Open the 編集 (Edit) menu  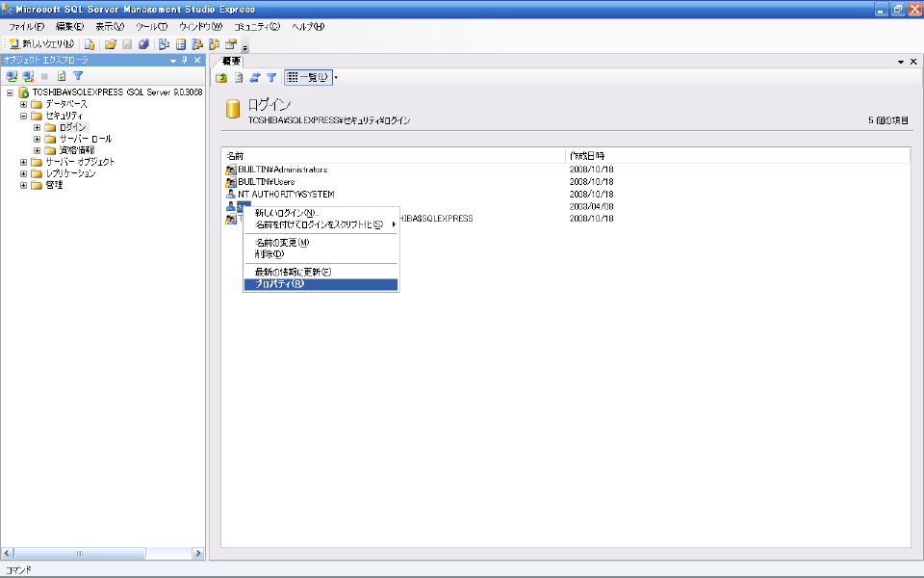[69, 27]
